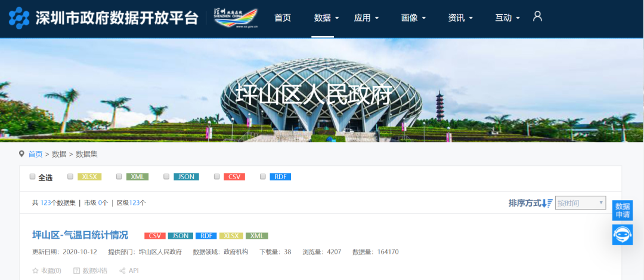644x280 pixels.
Task: Expand the 数据 navigation menu
Action: pyautogui.click(x=327, y=18)
